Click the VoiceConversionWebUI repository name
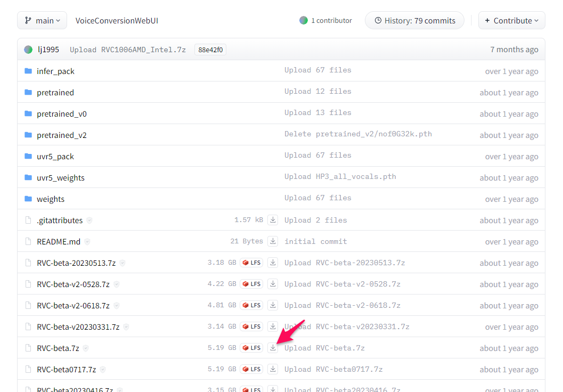The image size is (563, 392). (117, 20)
